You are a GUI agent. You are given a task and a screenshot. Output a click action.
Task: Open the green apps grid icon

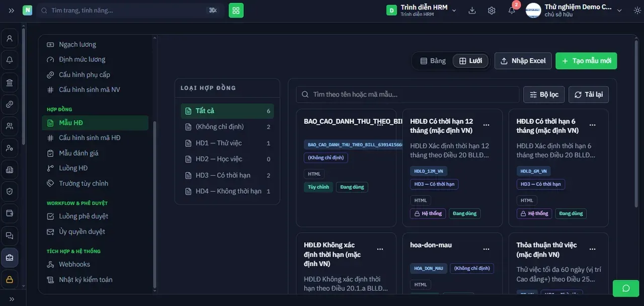[x=236, y=10]
